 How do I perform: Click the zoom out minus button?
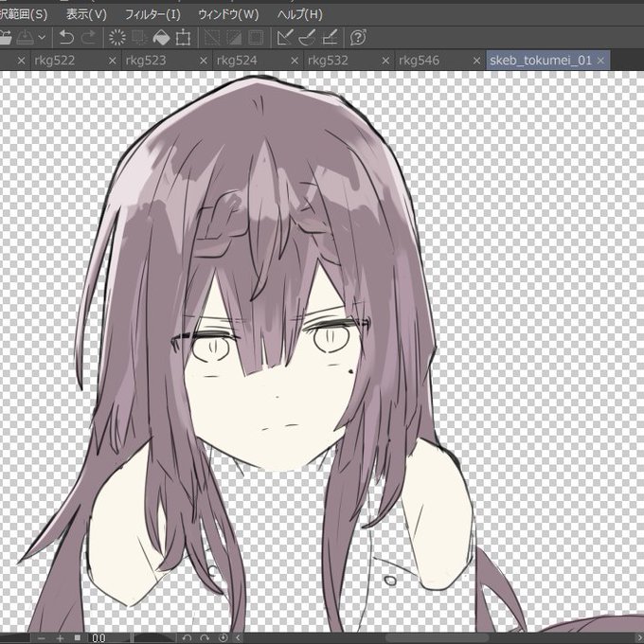click(41, 637)
